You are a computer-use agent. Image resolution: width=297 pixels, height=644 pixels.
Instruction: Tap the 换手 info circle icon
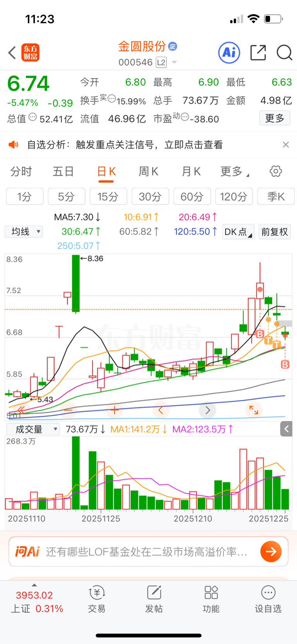click(111, 99)
